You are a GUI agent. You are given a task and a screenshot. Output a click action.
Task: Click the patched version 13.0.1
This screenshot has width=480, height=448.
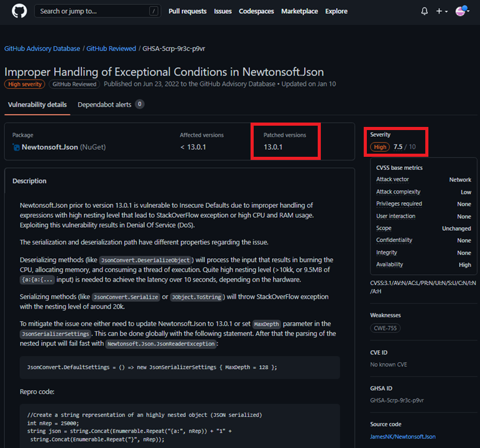tap(273, 147)
